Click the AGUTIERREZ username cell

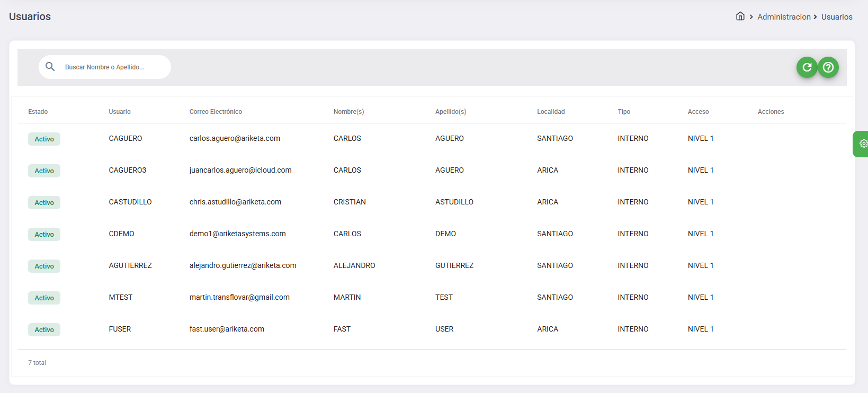pyautogui.click(x=130, y=266)
